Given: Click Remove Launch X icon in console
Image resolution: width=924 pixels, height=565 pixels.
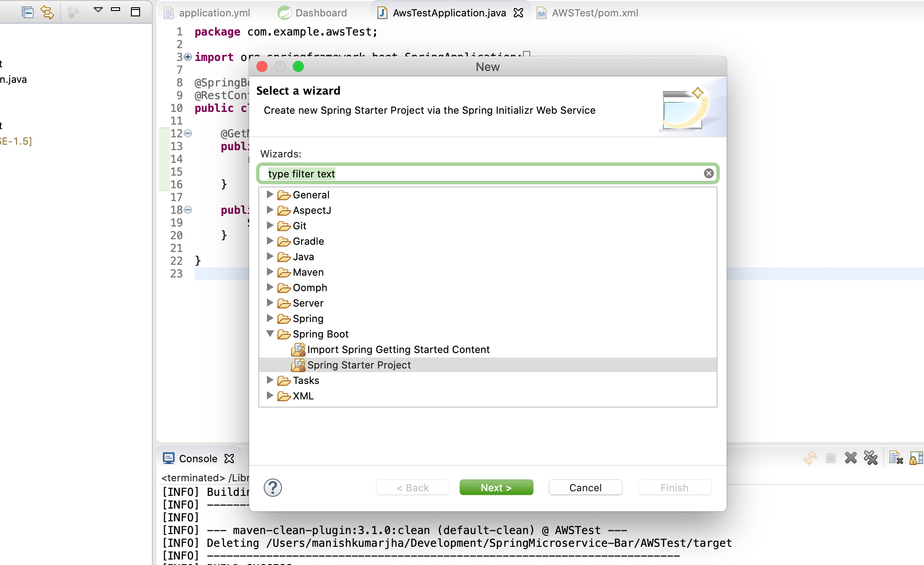Looking at the screenshot, I should point(850,458).
